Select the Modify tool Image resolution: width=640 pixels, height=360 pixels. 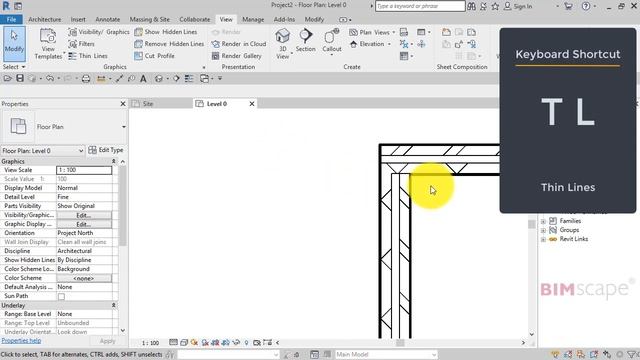(14, 43)
